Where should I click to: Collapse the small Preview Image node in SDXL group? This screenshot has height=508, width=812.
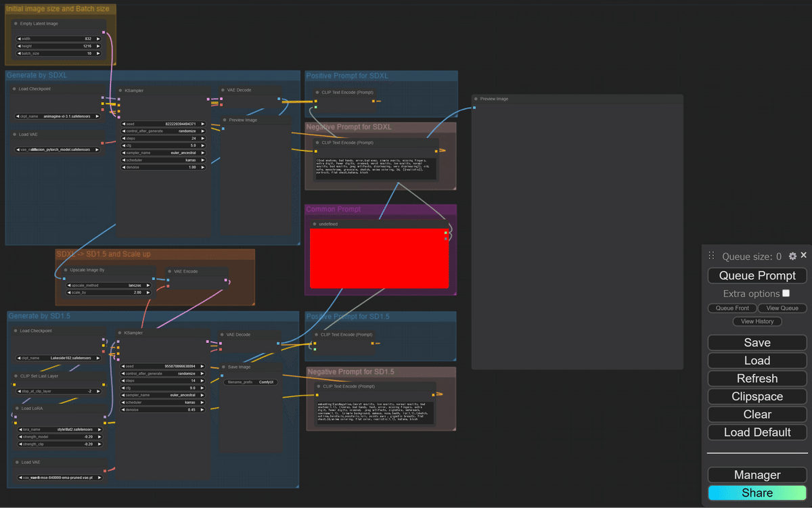tap(225, 120)
